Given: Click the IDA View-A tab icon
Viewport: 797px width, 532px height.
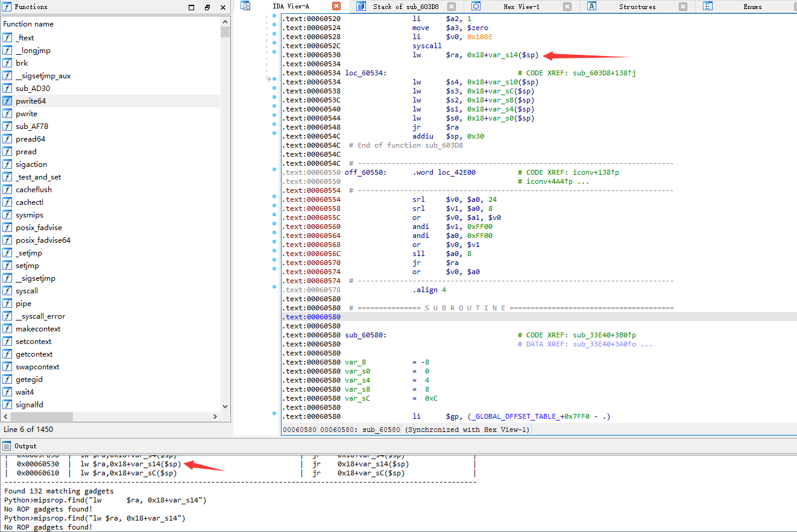Looking at the screenshot, I should pyautogui.click(x=246, y=6).
